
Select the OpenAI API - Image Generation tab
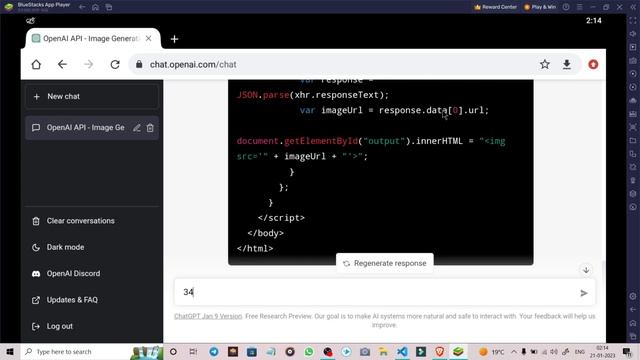[93, 38]
